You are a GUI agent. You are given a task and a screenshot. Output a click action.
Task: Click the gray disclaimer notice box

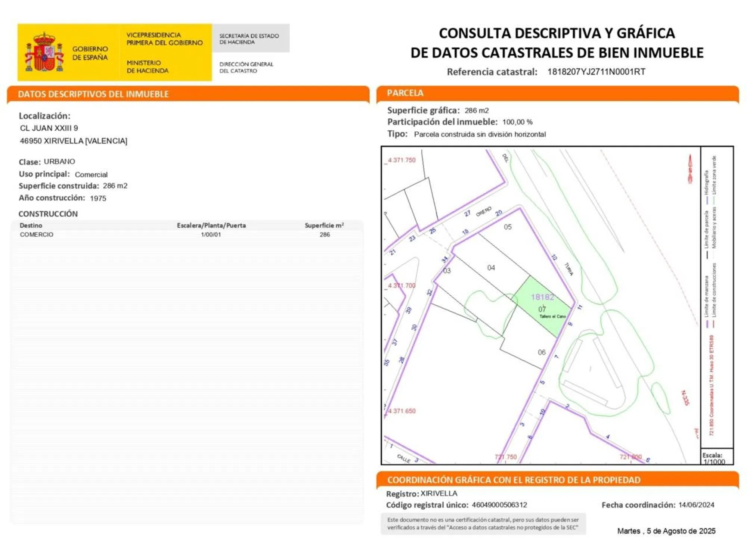point(483,523)
